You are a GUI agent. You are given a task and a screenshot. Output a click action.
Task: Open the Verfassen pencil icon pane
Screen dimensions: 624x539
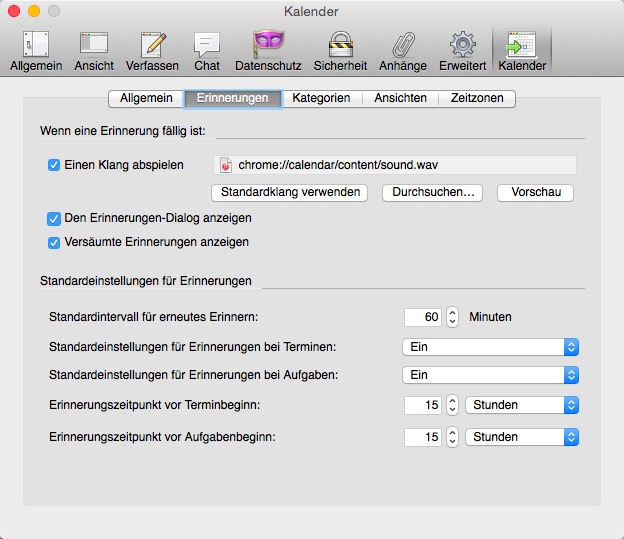click(152, 50)
